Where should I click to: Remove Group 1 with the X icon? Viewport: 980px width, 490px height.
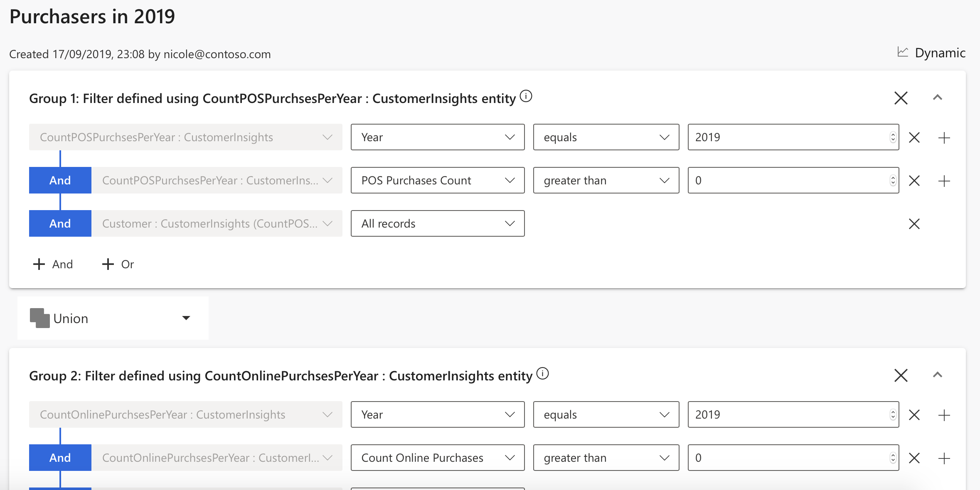click(901, 98)
